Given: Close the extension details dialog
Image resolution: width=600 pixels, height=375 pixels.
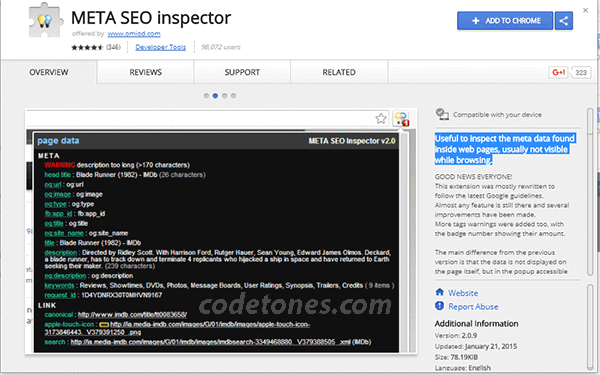Looking at the screenshot, I should [x=585, y=10].
